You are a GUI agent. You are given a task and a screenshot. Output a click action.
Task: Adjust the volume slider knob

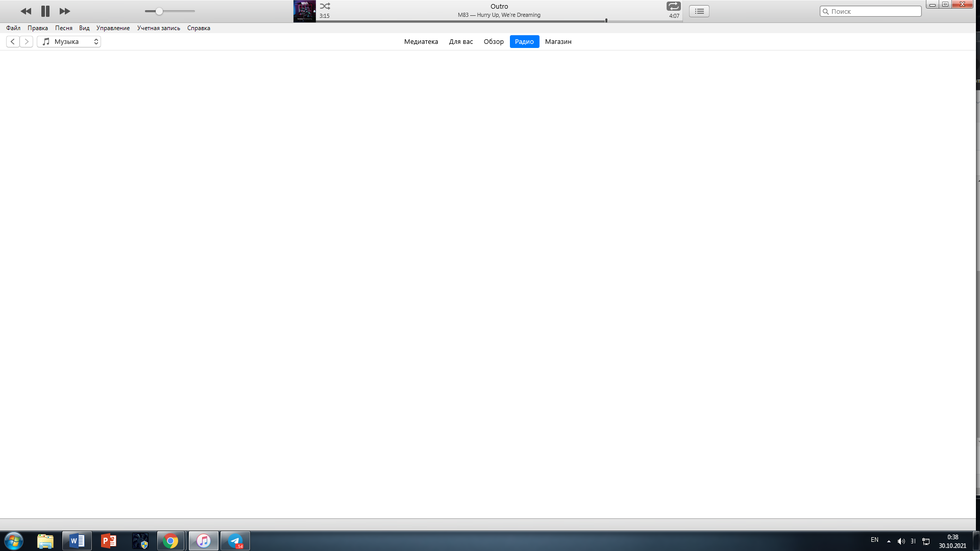(x=159, y=11)
